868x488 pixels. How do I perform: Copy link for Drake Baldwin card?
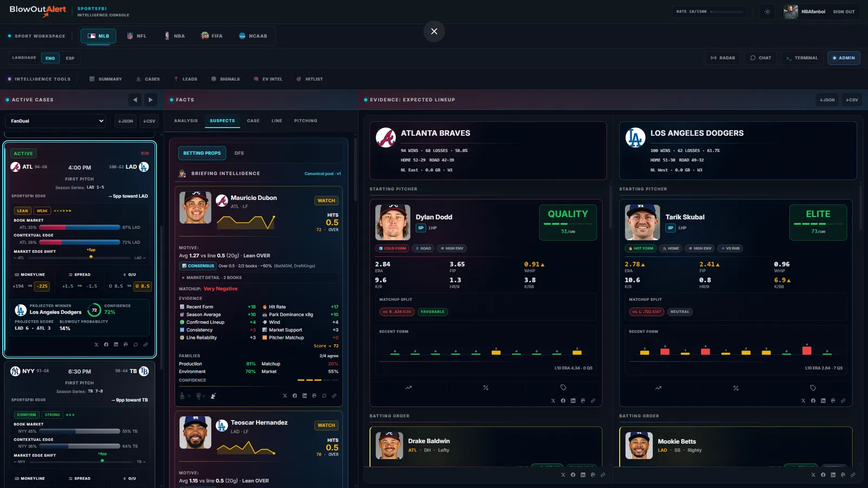click(603, 474)
